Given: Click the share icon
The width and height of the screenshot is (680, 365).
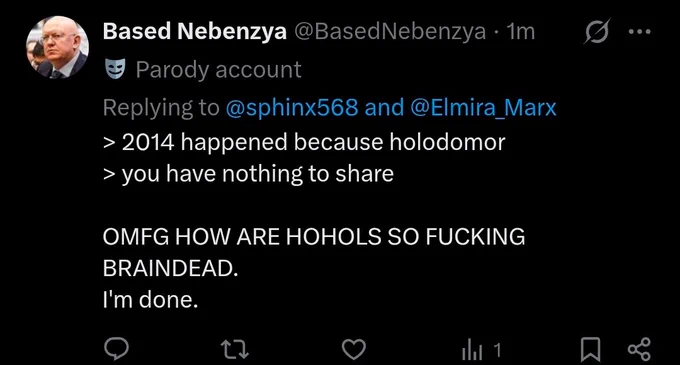Looking at the screenshot, I should click(639, 349).
